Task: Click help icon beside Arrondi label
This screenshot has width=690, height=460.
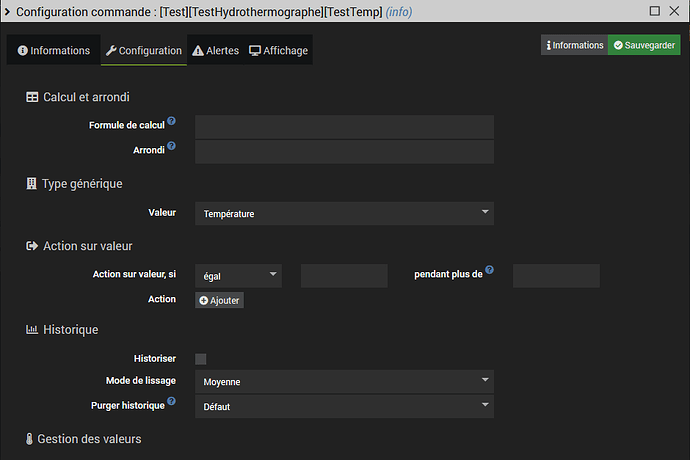Action: tap(171, 146)
